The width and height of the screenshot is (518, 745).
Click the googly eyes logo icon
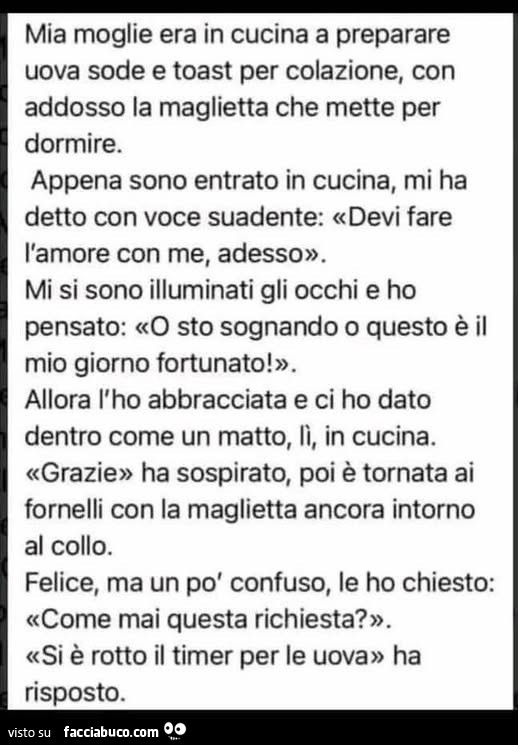[x=175, y=730]
